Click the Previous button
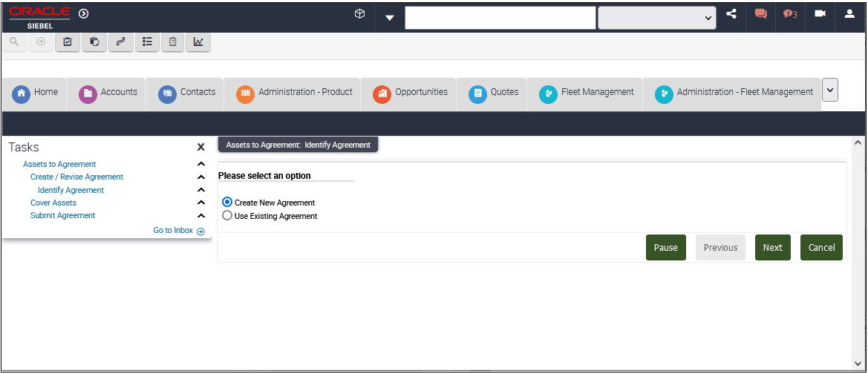868x374 pixels. [x=720, y=247]
